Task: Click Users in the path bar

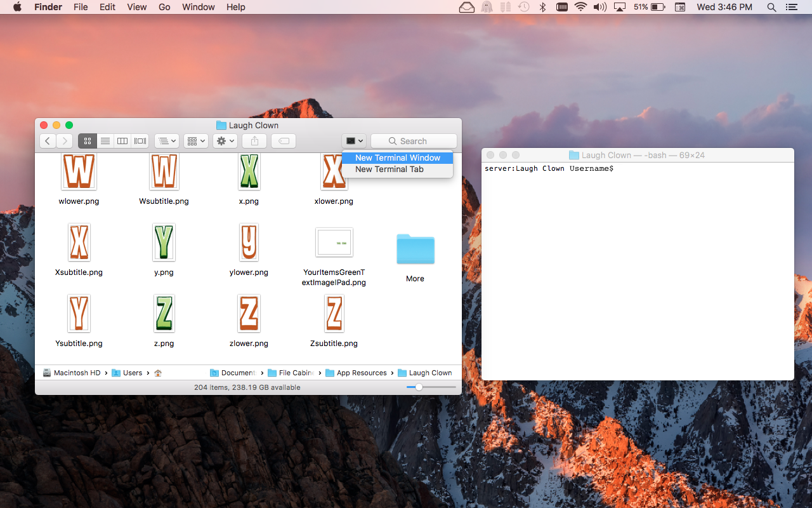Action: tap(127, 373)
